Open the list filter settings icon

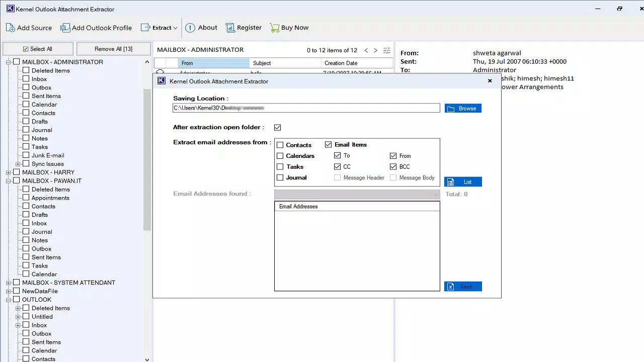click(387, 50)
